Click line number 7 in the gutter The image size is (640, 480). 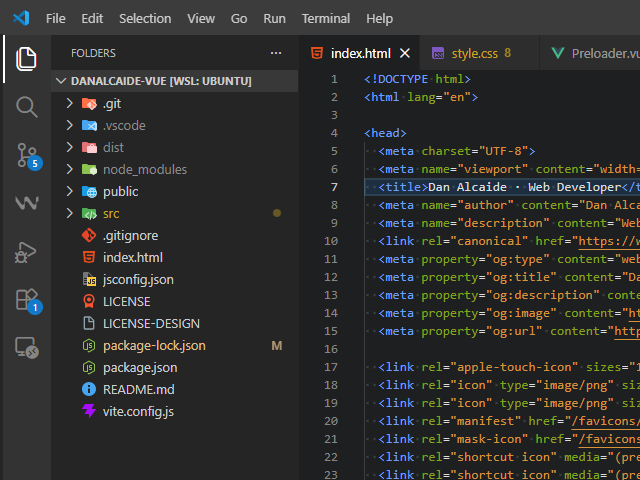point(334,187)
